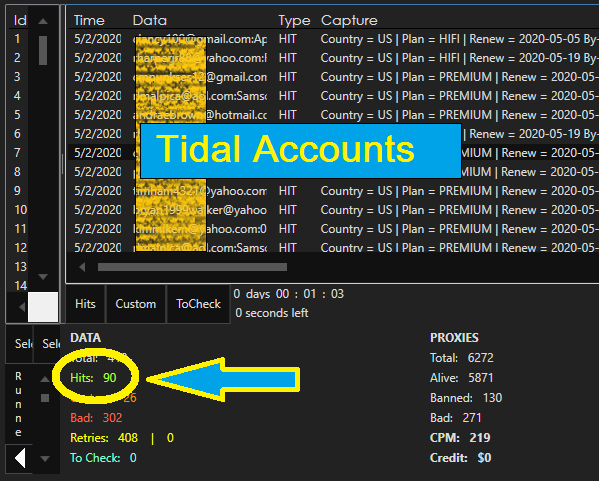Select row Id 3
Image resolution: width=599 pixels, height=481 pixels.
point(17,77)
